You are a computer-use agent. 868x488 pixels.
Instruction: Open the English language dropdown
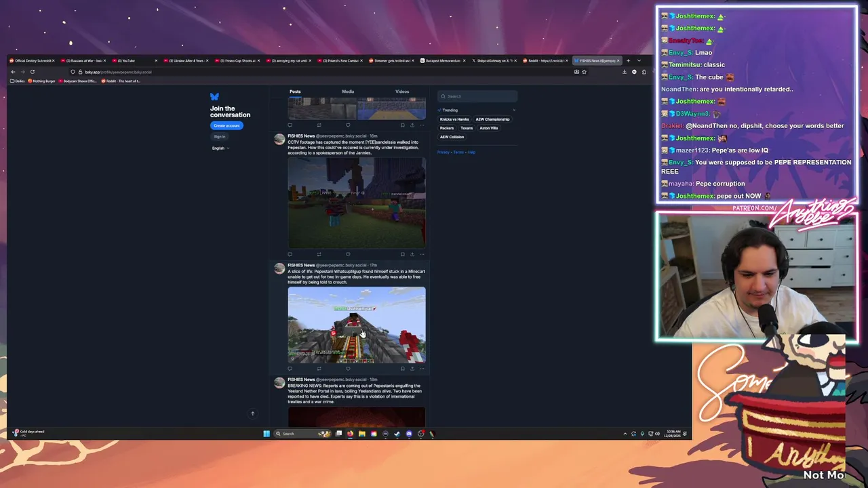(x=220, y=148)
